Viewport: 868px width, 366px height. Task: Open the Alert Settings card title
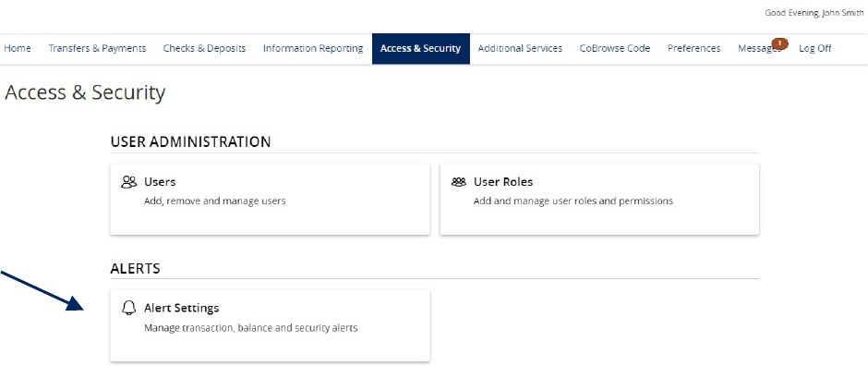click(x=182, y=308)
